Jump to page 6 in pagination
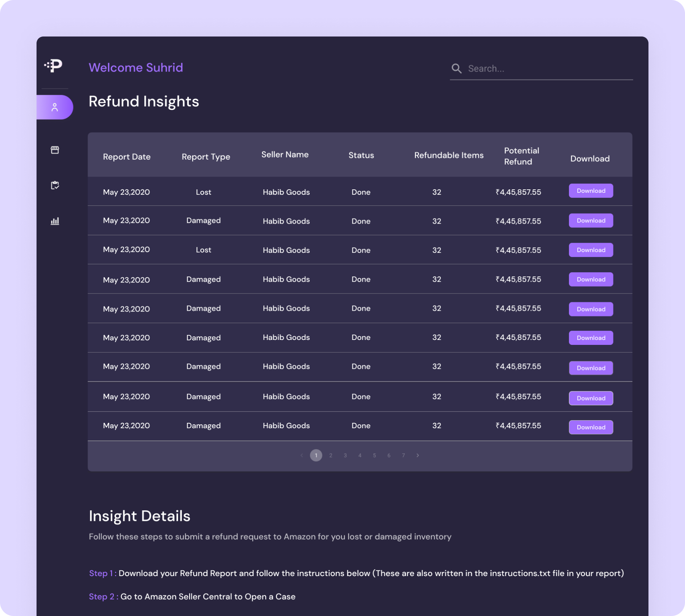685x616 pixels. coord(389,455)
